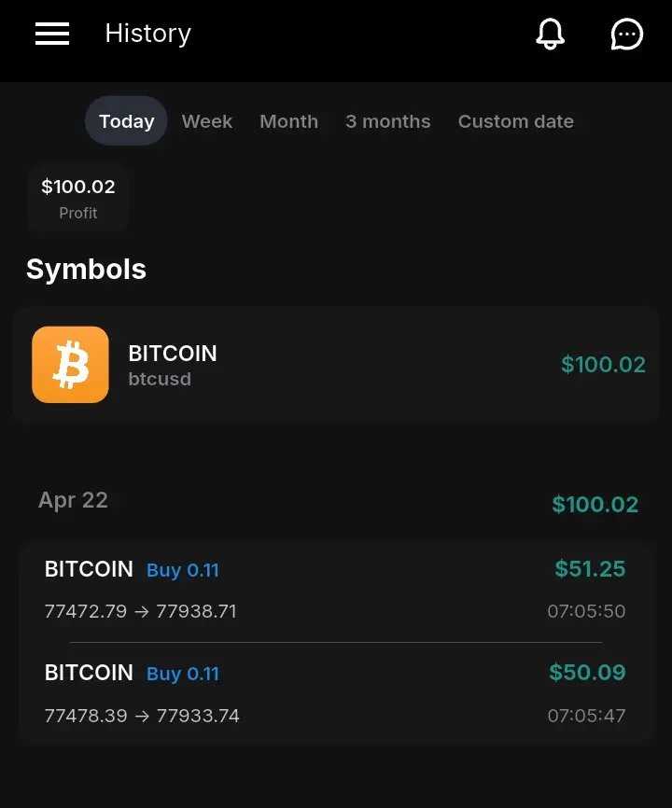Open the Bitcoin trade with $51.25 profit
The width and height of the screenshot is (672, 808).
334,590
